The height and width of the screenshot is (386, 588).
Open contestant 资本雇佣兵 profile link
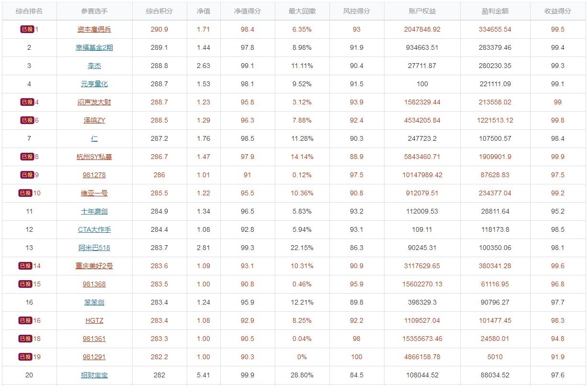94,29
